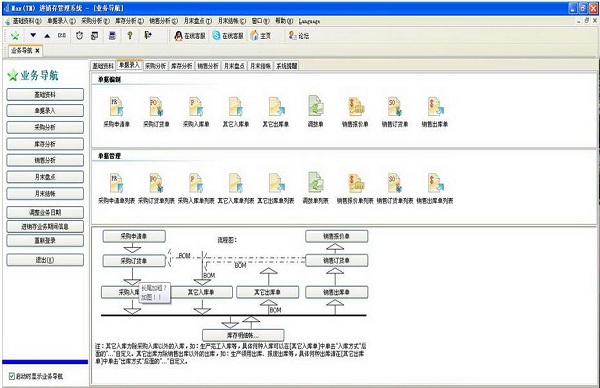Click the down triangle toolbar icon
The image size is (600, 388).
(x=33, y=35)
